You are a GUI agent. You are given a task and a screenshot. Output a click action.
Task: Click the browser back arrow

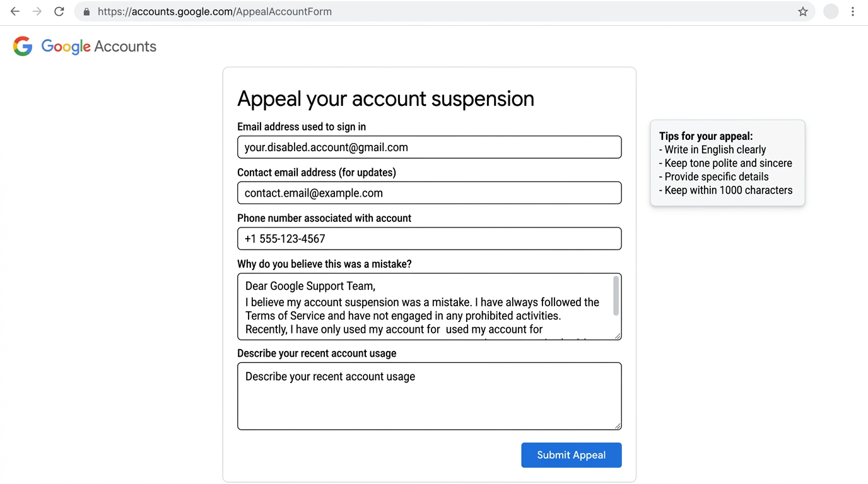pos(15,11)
